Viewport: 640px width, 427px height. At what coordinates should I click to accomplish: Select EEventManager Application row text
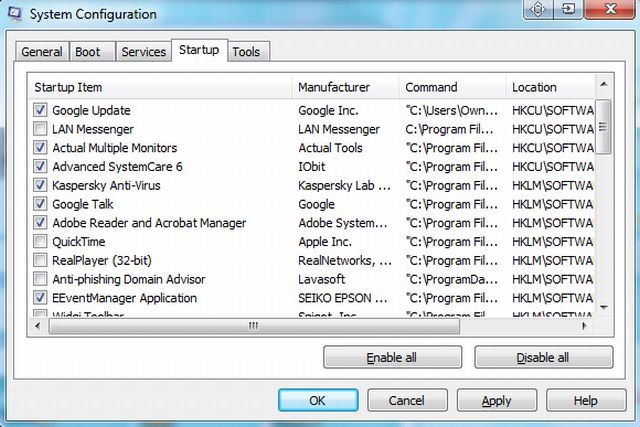pyautogui.click(x=124, y=298)
